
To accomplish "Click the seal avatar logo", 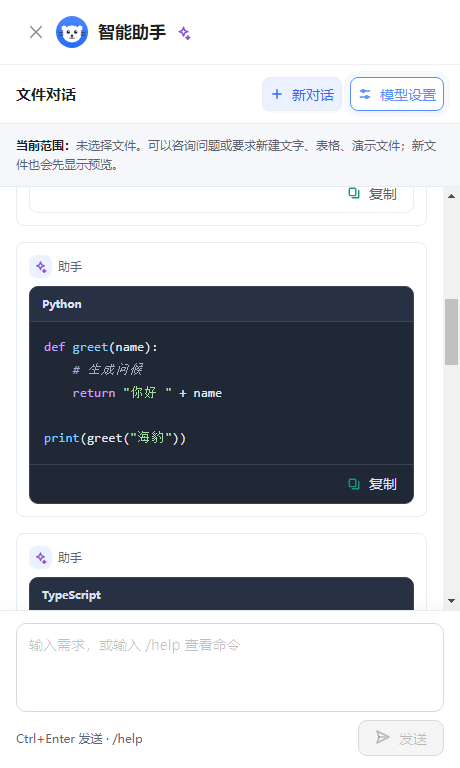I will pyautogui.click(x=72, y=32).
